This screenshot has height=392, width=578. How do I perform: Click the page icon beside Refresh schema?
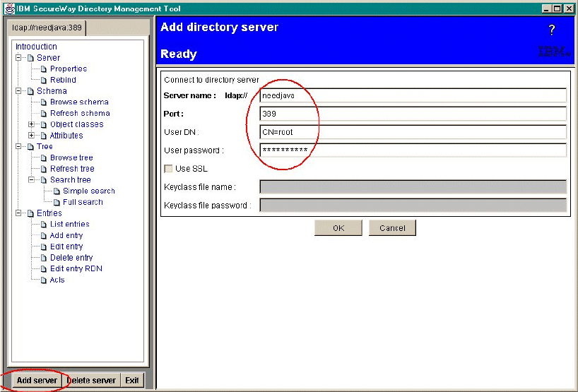[x=44, y=114]
